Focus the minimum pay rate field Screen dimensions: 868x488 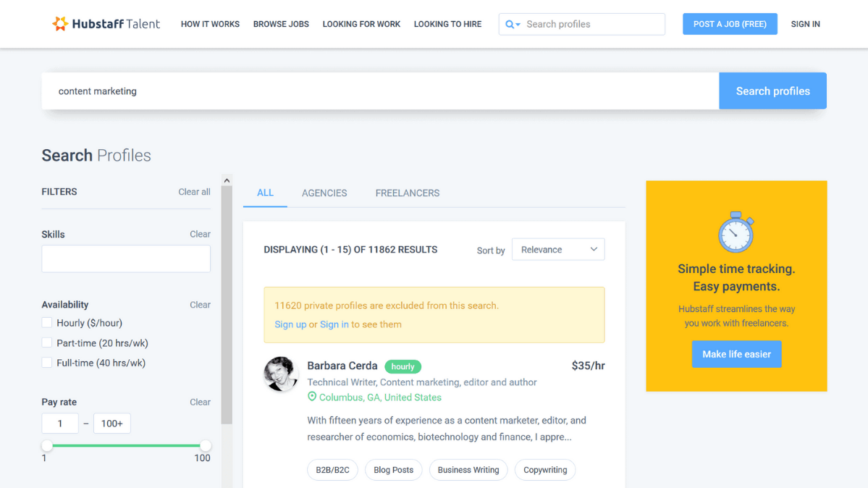point(60,423)
